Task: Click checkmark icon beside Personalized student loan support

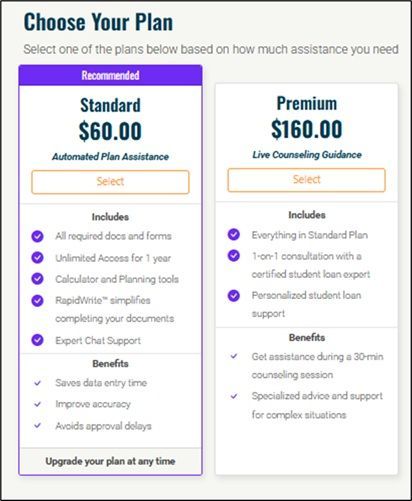Action: point(234,295)
